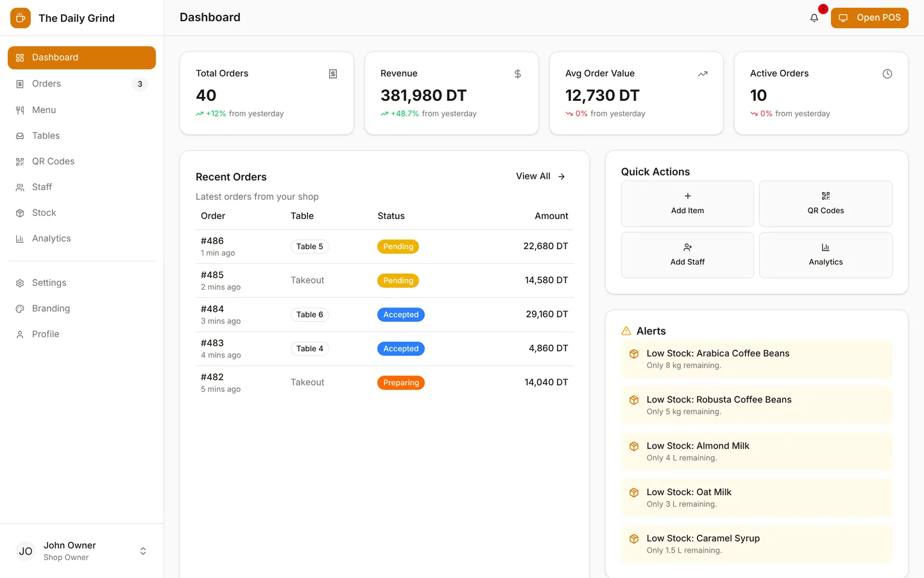Expand the John Owner account switcher chevron

click(143, 551)
